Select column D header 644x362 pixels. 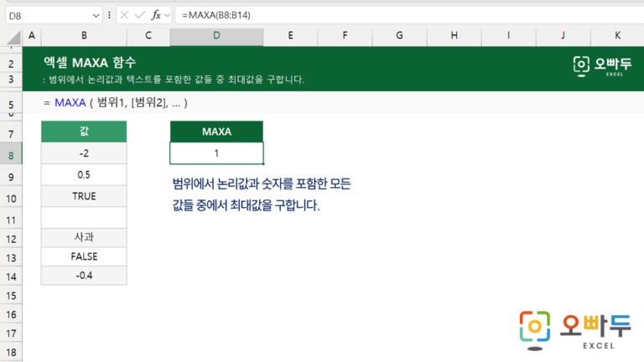click(x=216, y=36)
